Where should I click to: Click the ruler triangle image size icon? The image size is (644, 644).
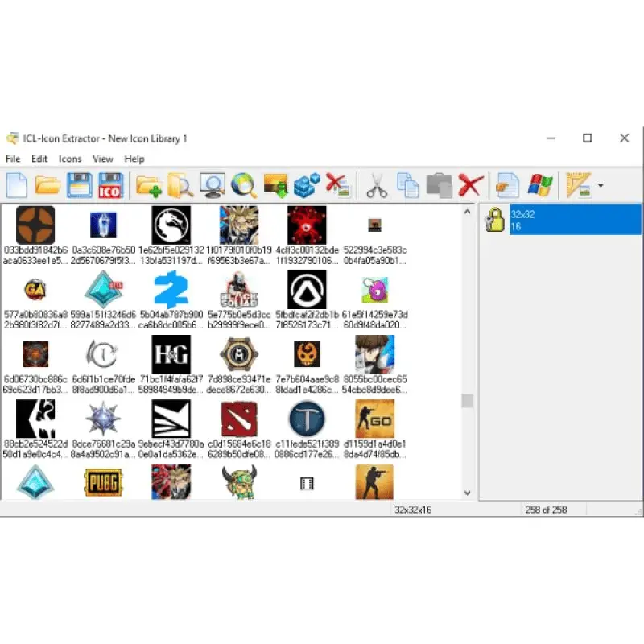[x=579, y=186]
